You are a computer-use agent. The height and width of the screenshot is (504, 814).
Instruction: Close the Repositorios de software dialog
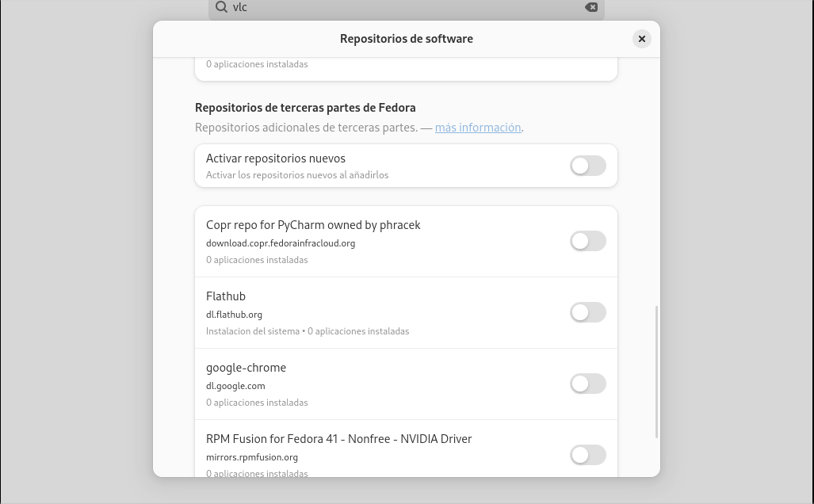pos(642,39)
